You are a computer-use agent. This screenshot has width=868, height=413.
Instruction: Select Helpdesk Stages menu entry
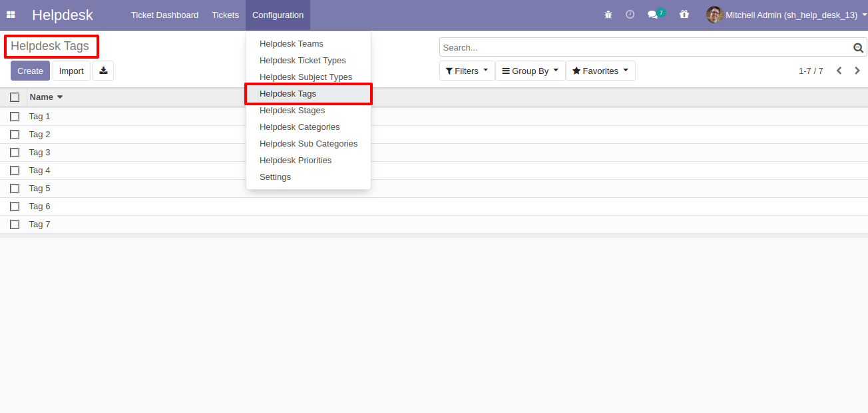(x=308, y=111)
